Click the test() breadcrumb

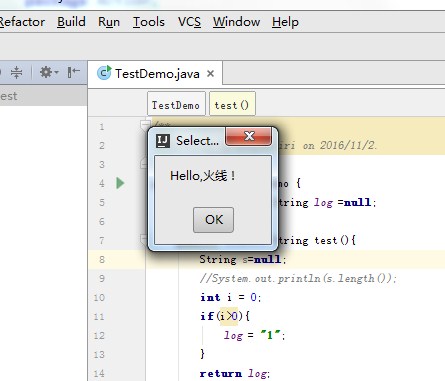click(232, 105)
